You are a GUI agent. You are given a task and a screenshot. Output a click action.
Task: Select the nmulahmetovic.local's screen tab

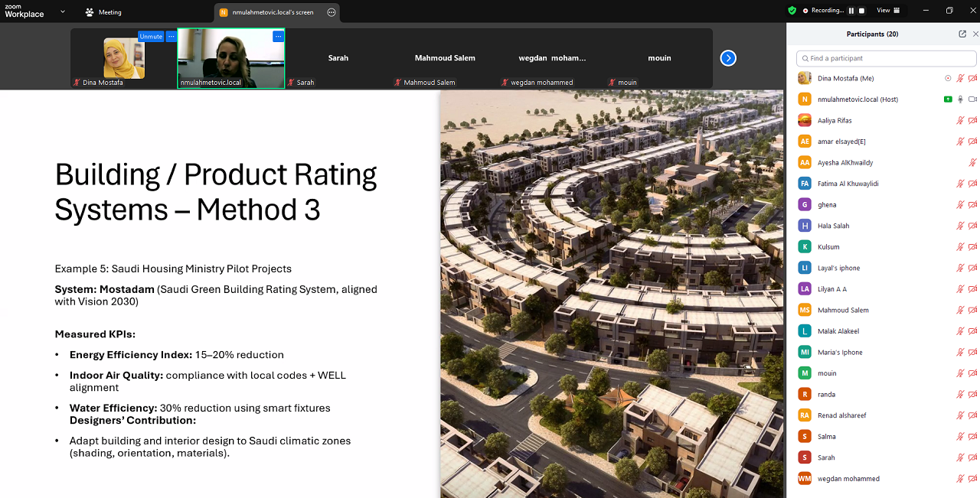tap(272, 12)
